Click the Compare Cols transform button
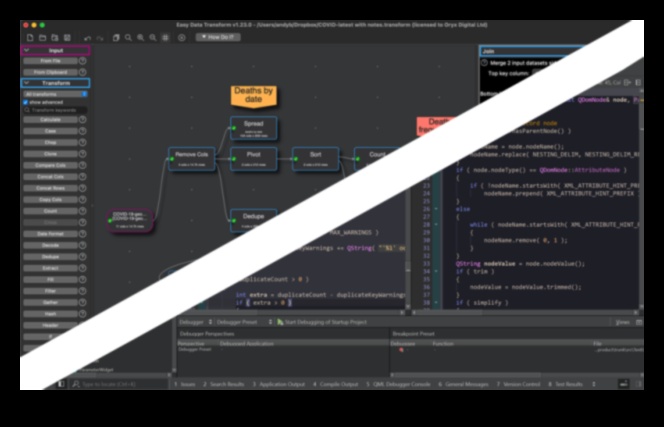 click(x=50, y=164)
